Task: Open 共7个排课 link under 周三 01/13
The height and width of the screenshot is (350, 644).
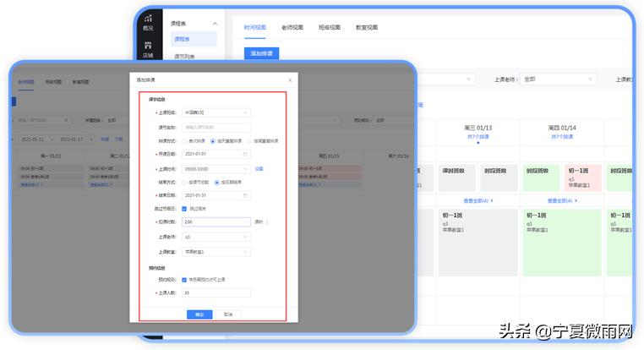Action: (478, 136)
